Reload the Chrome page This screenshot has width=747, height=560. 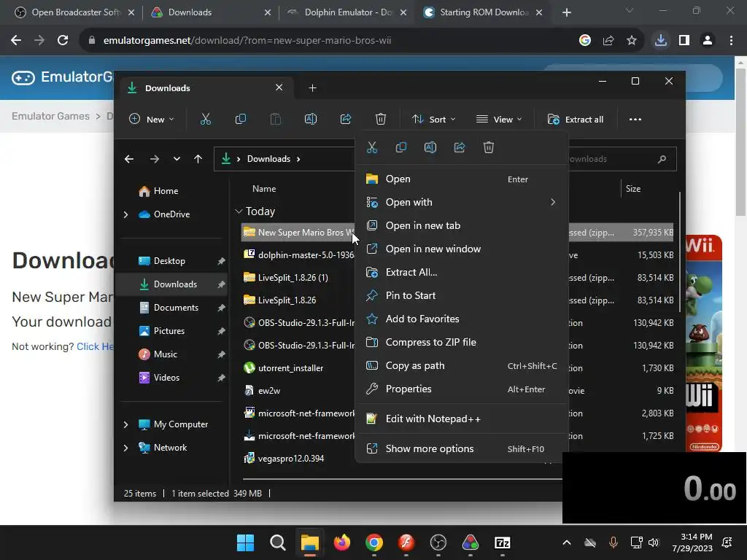point(63,41)
